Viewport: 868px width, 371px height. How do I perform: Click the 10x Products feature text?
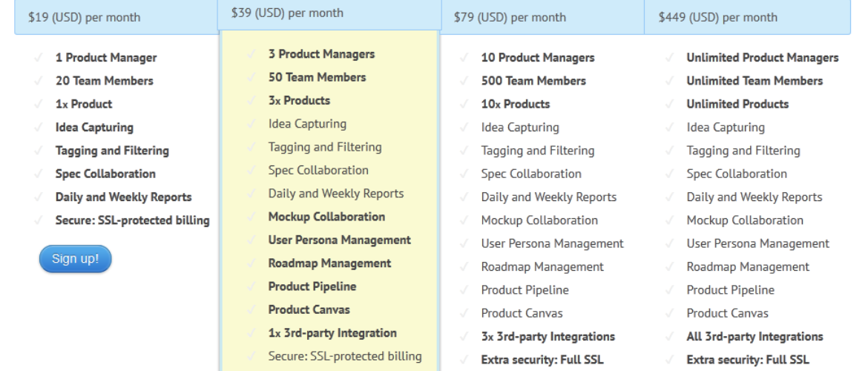[515, 105]
